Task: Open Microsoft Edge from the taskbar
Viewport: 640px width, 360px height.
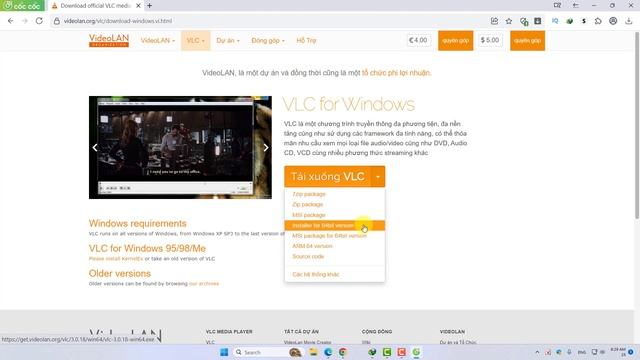Action: click(x=328, y=352)
